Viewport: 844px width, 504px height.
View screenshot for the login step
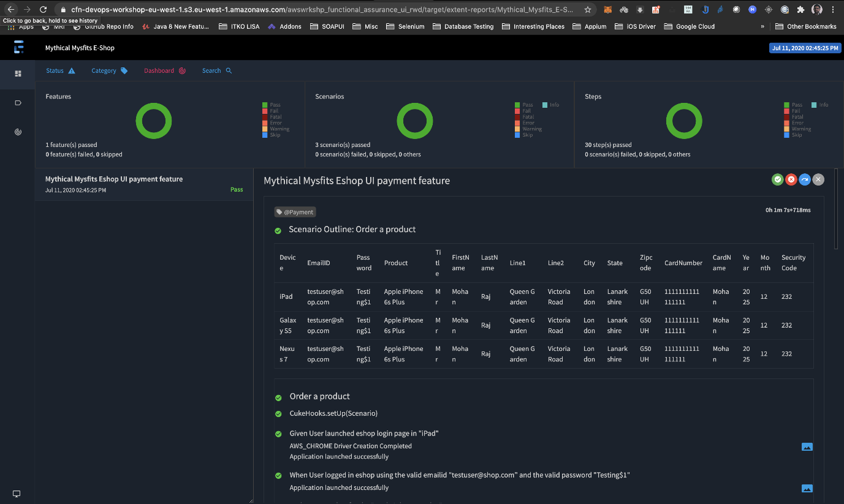pyautogui.click(x=807, y=488)
